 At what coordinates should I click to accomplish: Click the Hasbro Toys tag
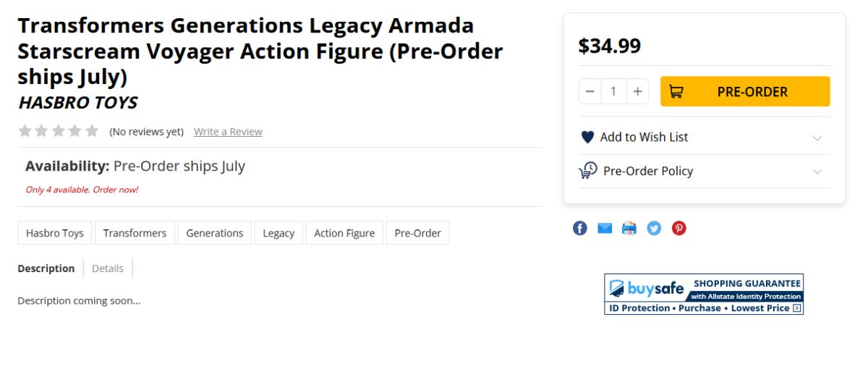55,233
